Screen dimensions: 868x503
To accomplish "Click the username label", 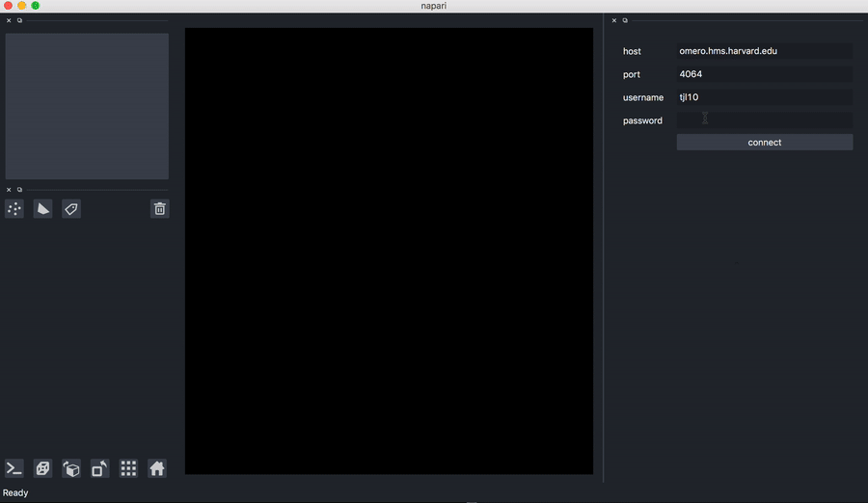I will 642,97.
